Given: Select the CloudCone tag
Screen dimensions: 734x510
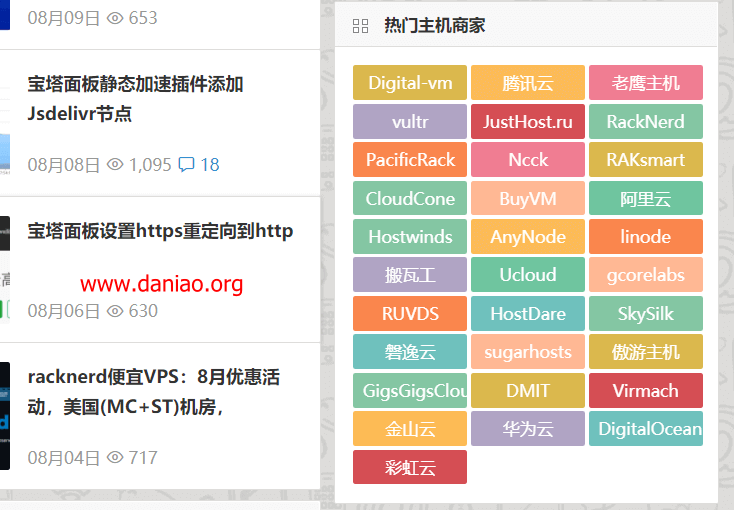Looking at the screenshot, I should [410, 199].
